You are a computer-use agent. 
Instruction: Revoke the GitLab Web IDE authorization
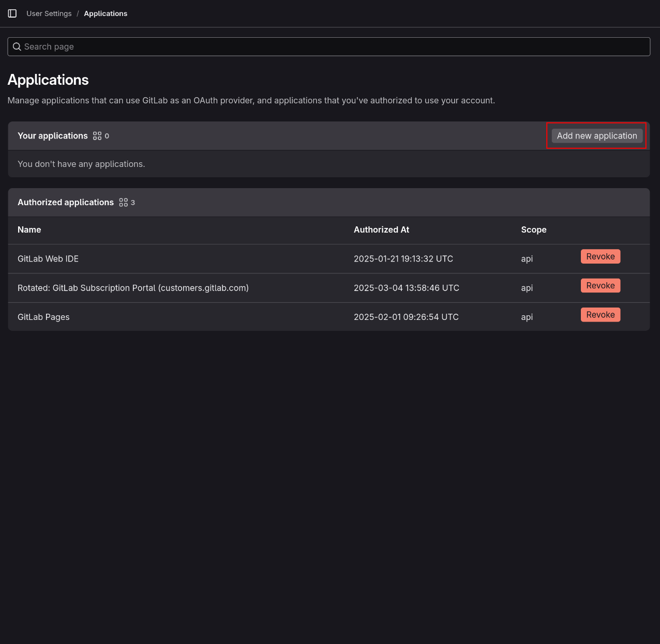[600, 256]
